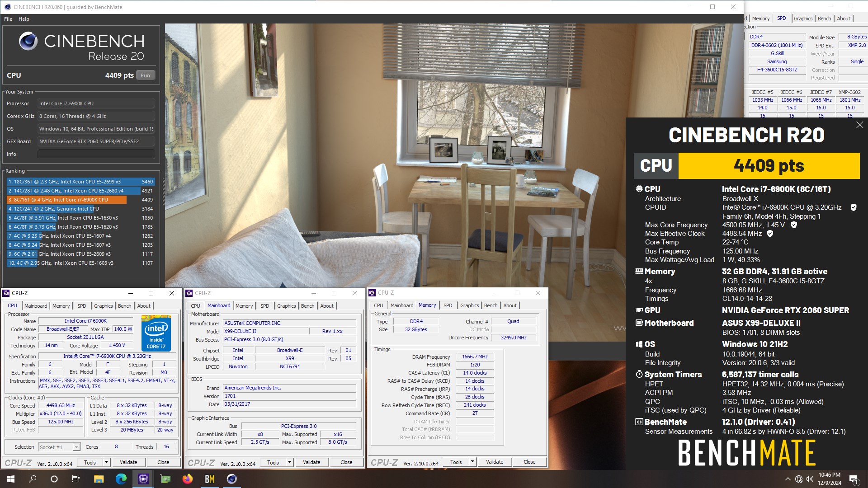Open the Firefox taskbar icon

187,479
